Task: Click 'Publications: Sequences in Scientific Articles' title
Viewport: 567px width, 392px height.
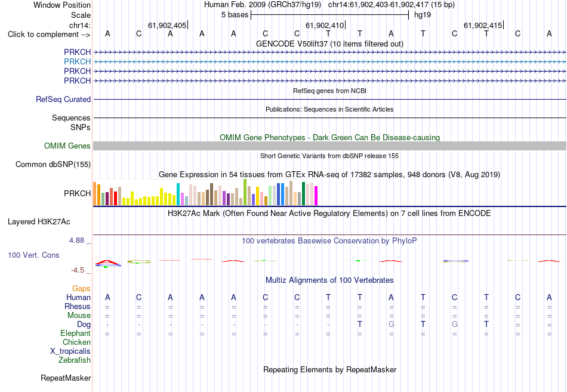Action: [330, 109]
